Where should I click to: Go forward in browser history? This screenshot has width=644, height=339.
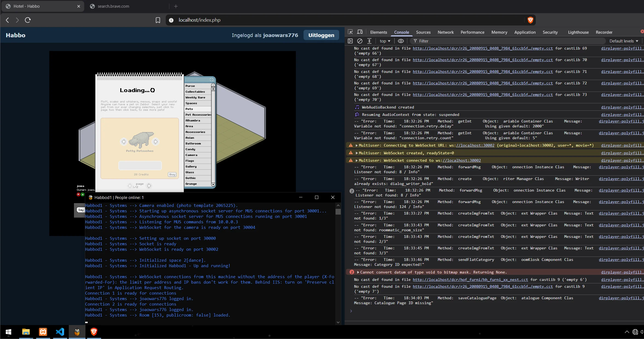point(17,20)
